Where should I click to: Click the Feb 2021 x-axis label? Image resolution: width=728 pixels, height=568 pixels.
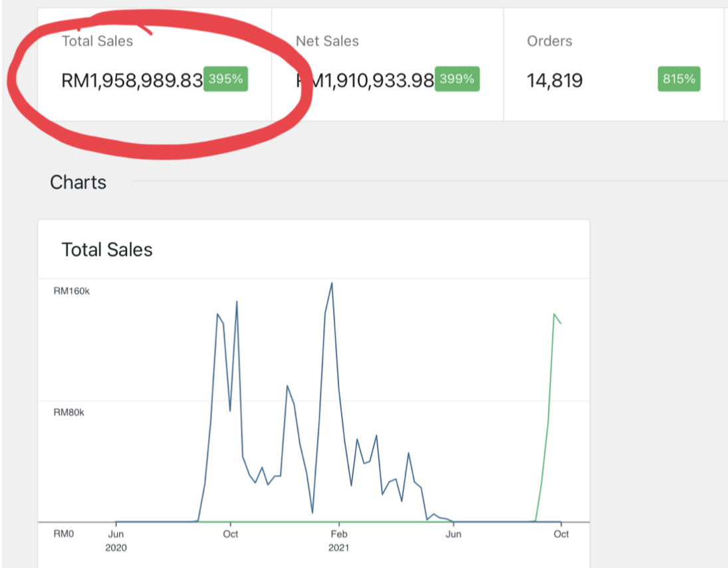pyautogui.click(x=339, y=541)
